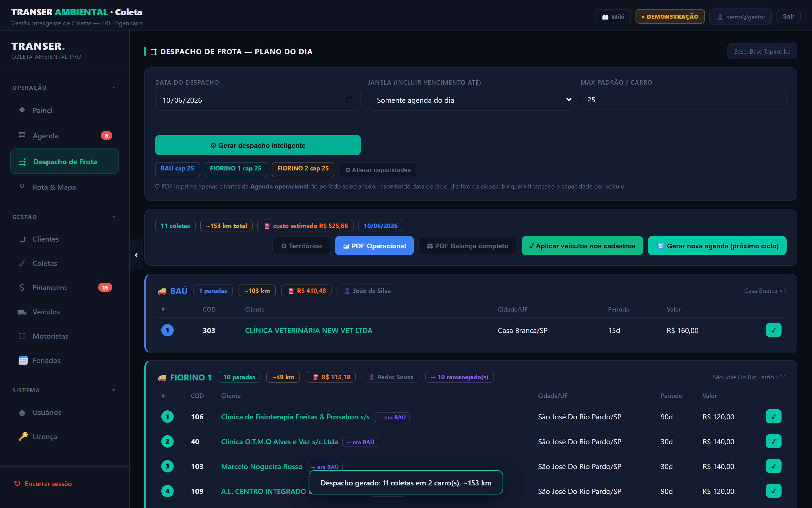Viewport: 812px width, 508px height.
Task: Click the PDF Operacional button
Action: point(374,246)
